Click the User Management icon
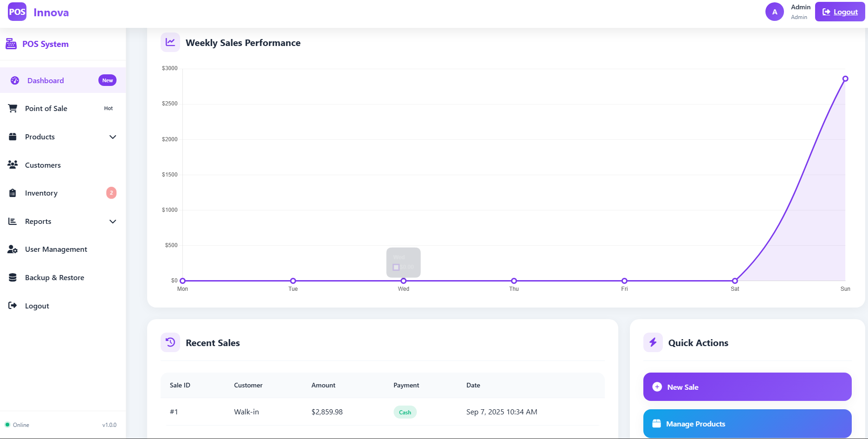 (x=13, y=249)
